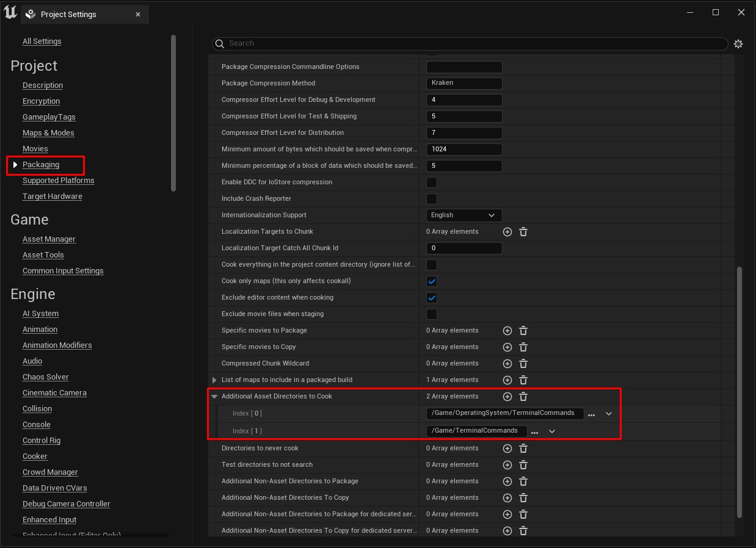Image resolution: width=756 pixels, height=548 pixels.
Task: Go to Common Input Settings
Action: (63, 271)
